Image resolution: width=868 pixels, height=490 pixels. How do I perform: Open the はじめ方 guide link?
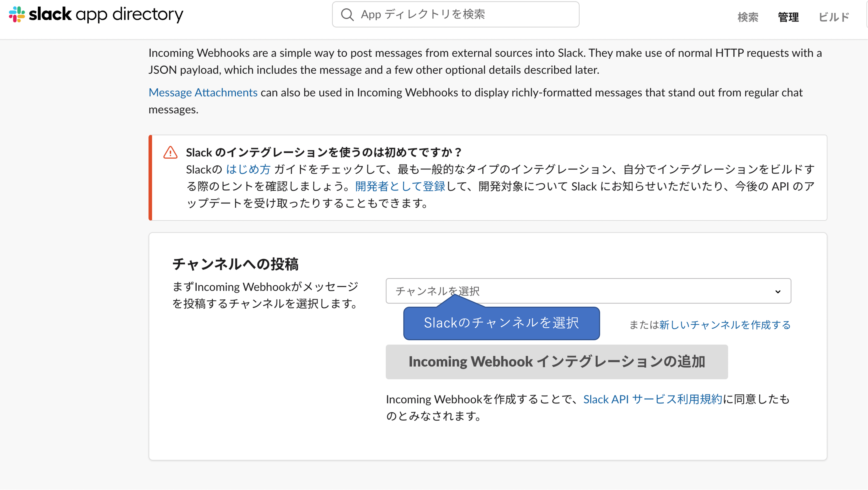coord(248,169)
